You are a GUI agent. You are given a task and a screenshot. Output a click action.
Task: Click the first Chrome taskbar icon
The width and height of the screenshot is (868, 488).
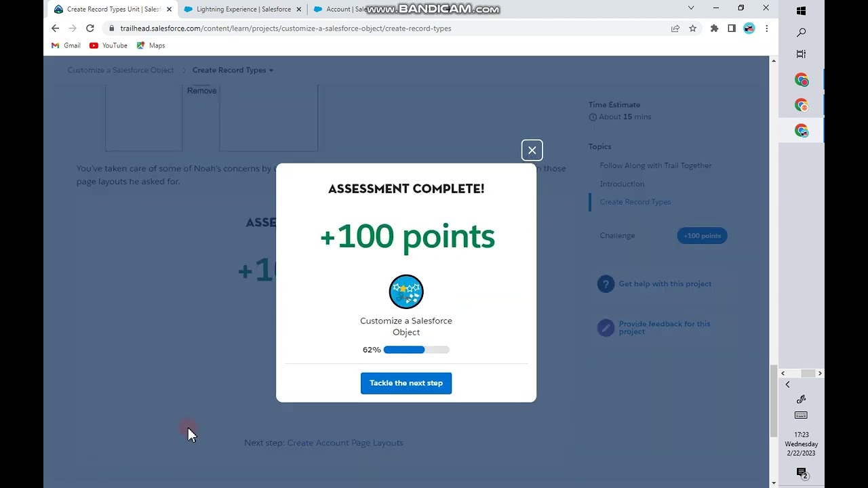tap(802, 80)
